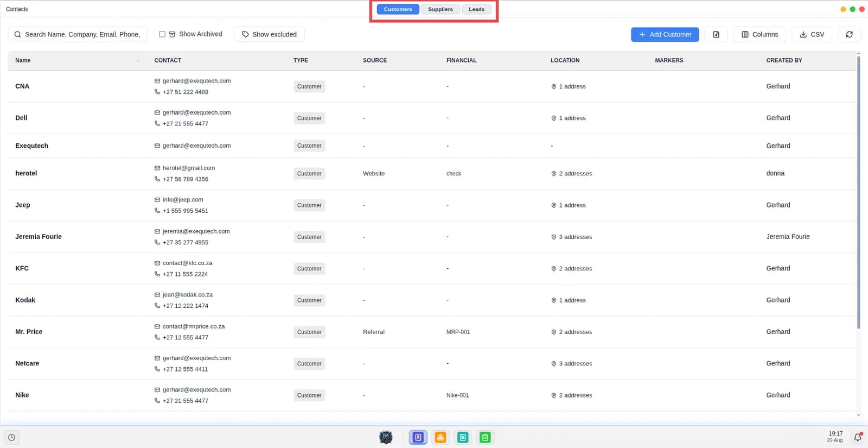Click the table vertical scrollbar thumb
This screenshot has height=448, width=868.
pyautogui.click(x=858, y=192)
